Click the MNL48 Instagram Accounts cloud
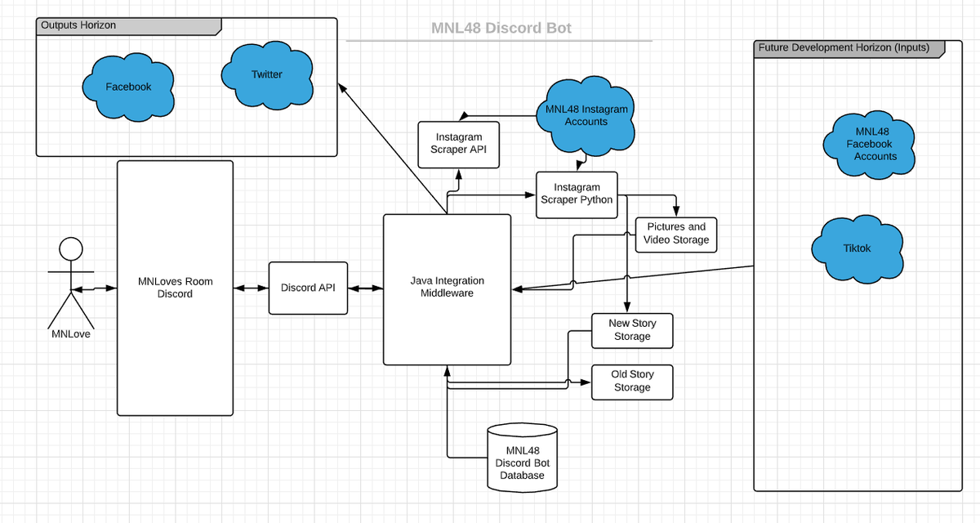 [586, 115]
